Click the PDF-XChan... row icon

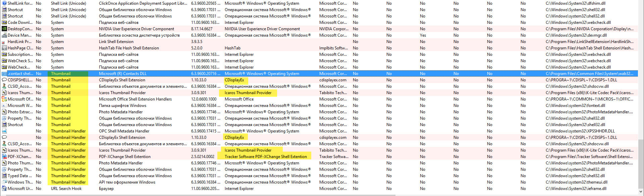(4, 157)
